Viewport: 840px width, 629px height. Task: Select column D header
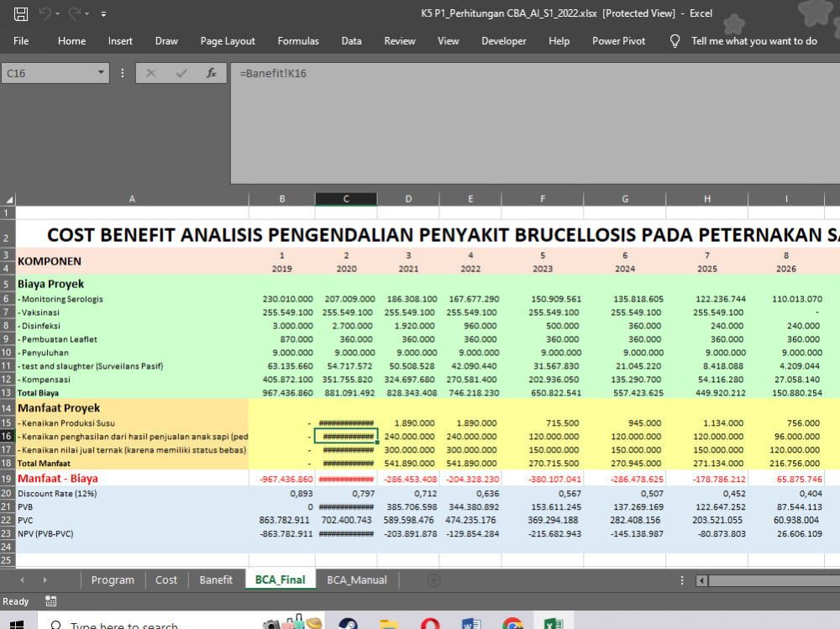[408, 199]
